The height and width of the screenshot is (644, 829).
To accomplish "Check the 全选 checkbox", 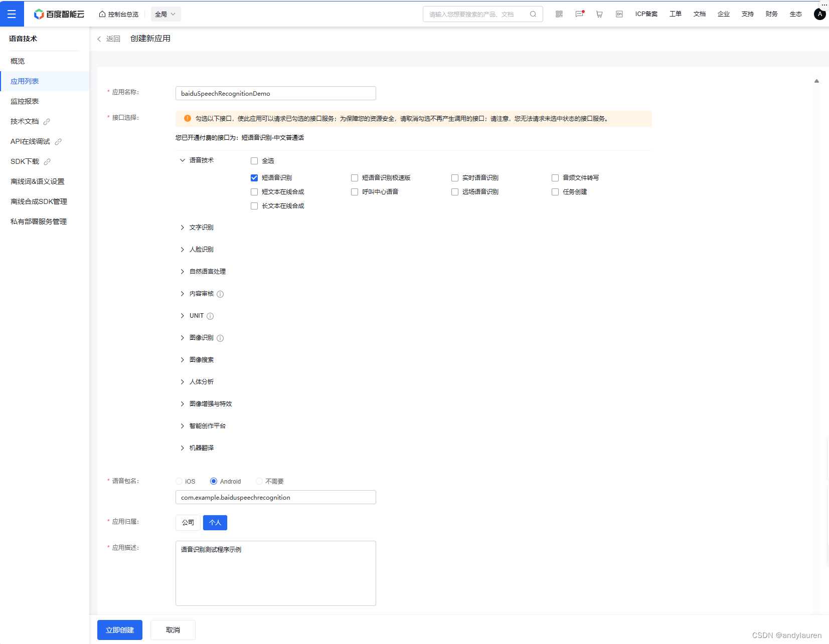I will pos(254,161).
